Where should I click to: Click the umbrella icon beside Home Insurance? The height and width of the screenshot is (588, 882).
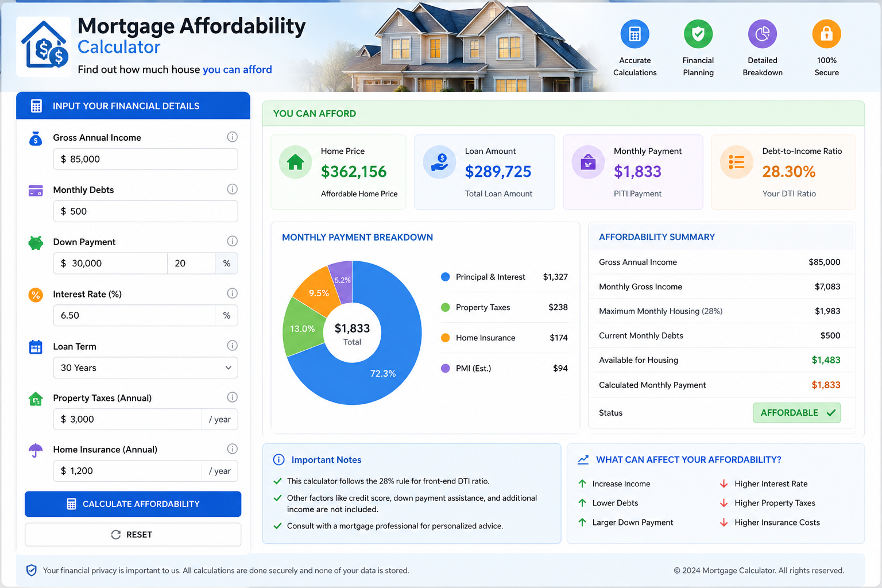coord(36,450)
